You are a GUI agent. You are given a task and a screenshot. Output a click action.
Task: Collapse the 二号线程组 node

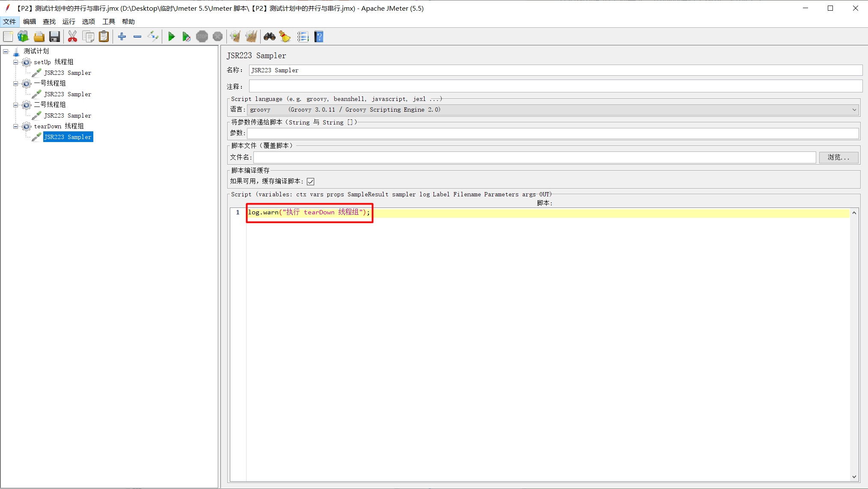pos(16,105)
